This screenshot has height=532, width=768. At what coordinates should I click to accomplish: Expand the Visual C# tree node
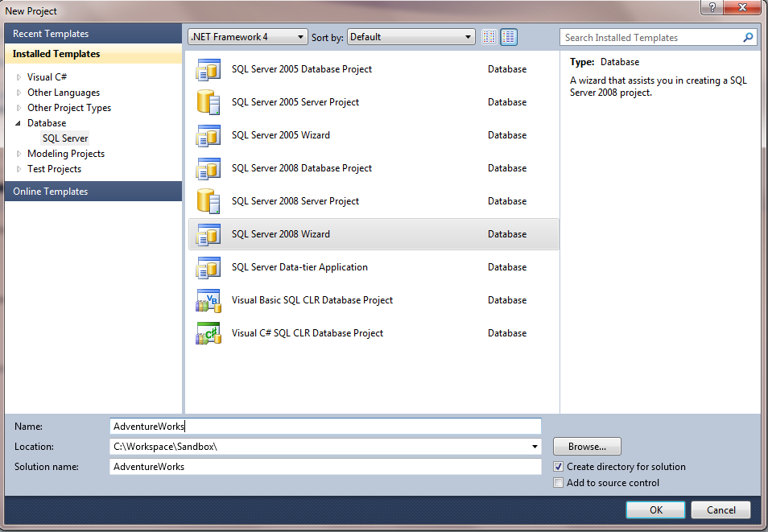point(19,77)
